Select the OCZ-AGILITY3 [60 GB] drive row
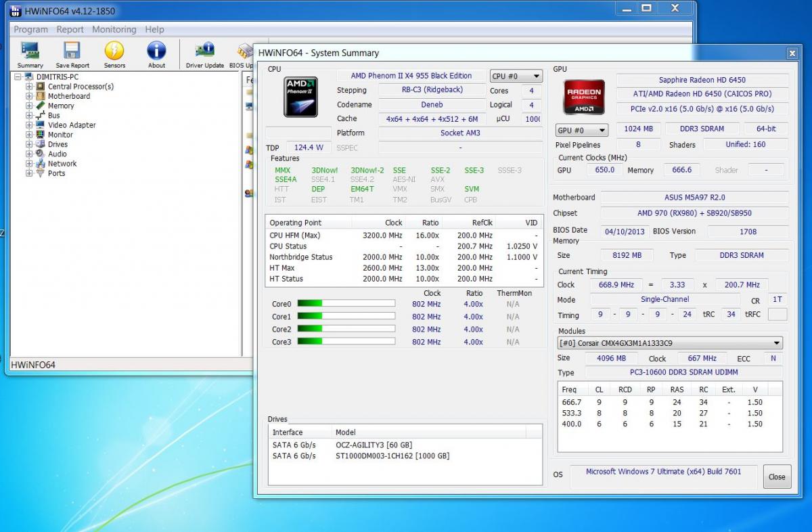 405,445
